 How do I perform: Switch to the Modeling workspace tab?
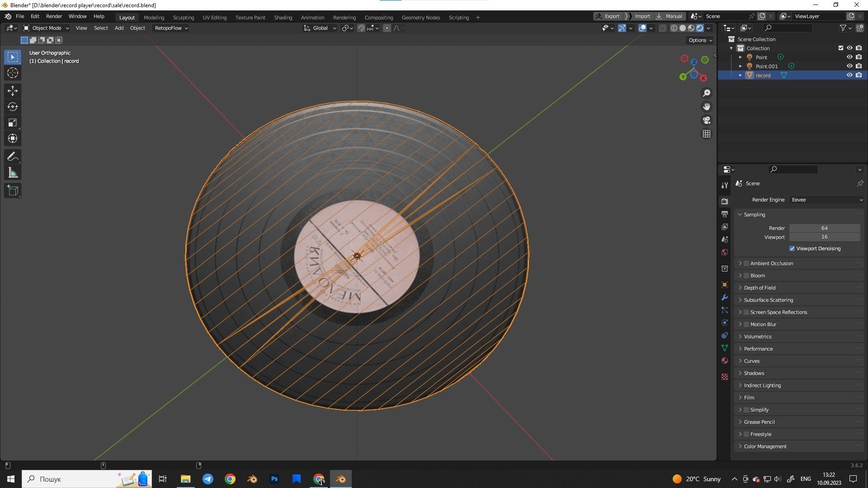(154, 18)
